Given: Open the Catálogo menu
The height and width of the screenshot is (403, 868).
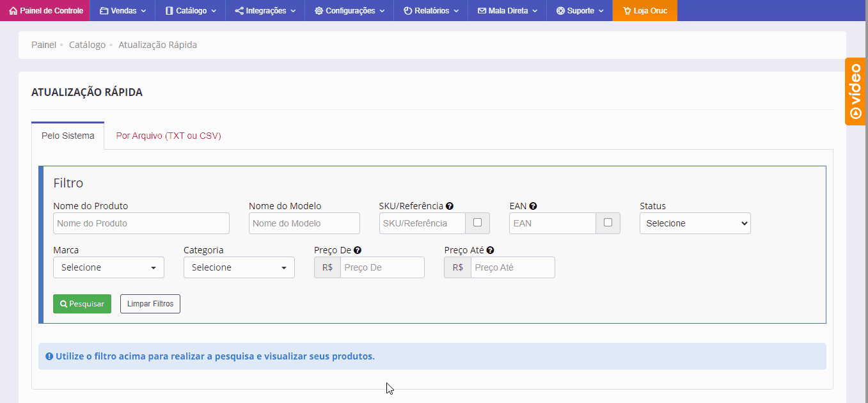Looking at the screenshot, I should (x=190, y=11).
